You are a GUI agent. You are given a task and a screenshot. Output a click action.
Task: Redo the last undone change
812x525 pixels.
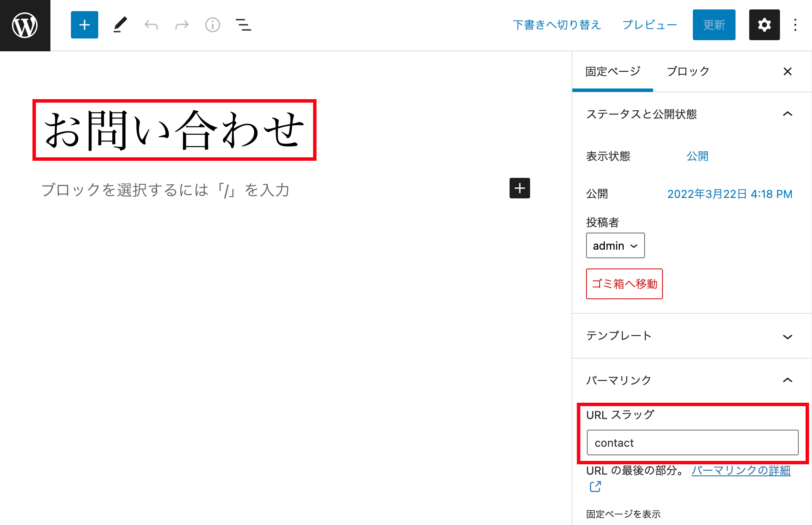[x=182, y=25]
